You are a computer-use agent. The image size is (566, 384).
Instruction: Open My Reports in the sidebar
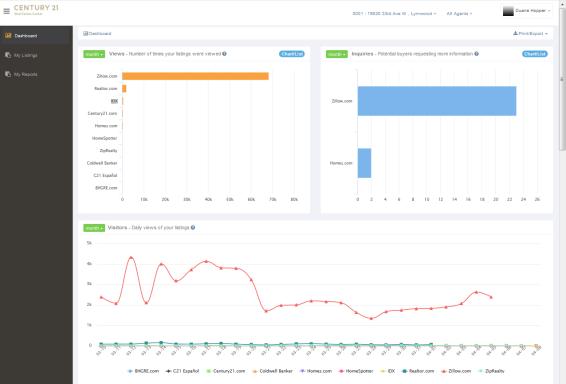(x=36, y=74)
